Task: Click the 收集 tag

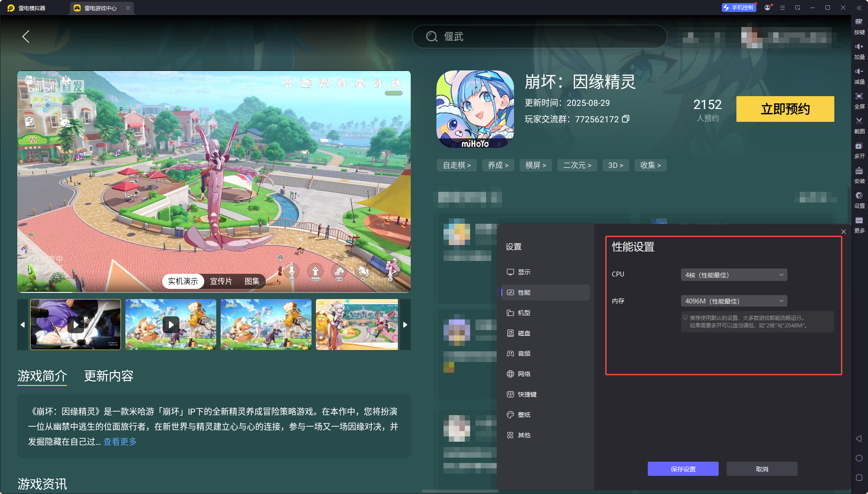Action: (650, 165)
